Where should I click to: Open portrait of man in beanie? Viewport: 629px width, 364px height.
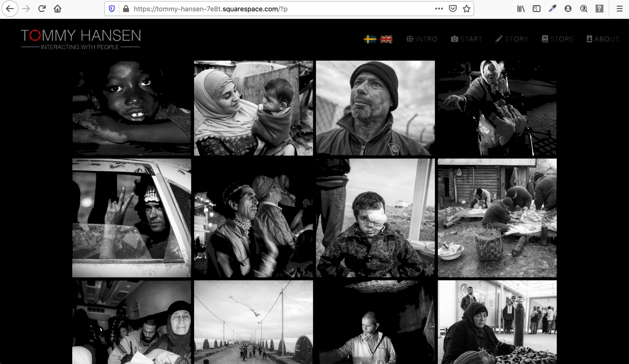coord(375,108)
